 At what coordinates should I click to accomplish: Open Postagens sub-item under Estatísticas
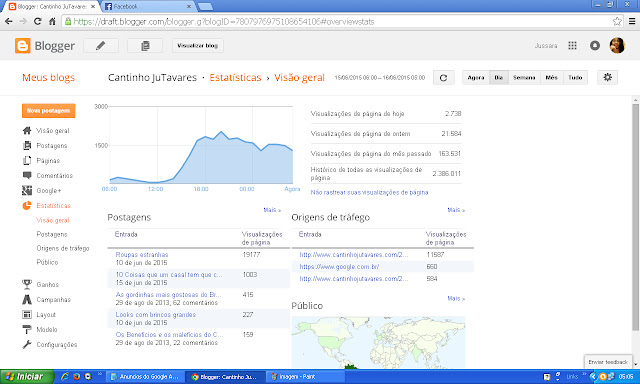pyautogui.click(x=52, y=234)
